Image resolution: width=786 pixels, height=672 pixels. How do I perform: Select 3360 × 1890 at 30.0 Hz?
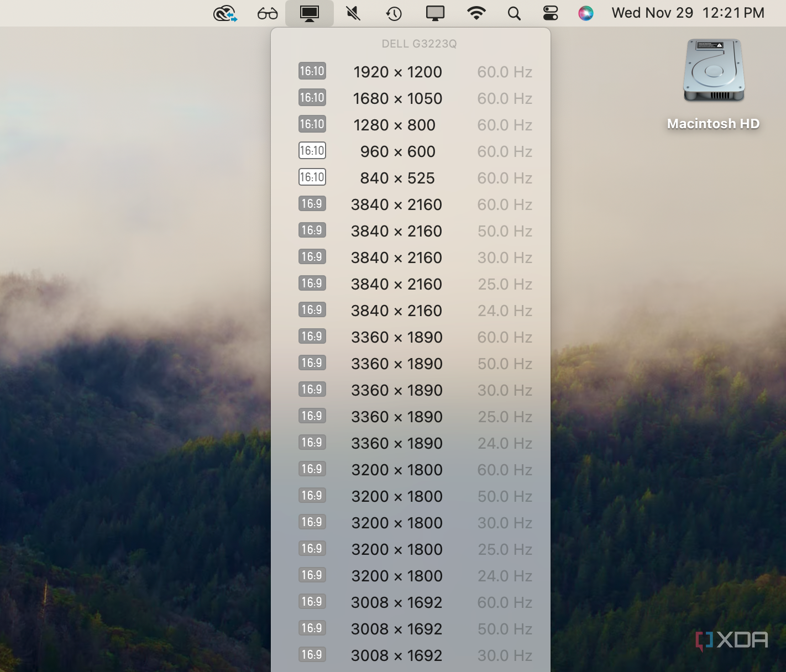[x=411, y=390]
